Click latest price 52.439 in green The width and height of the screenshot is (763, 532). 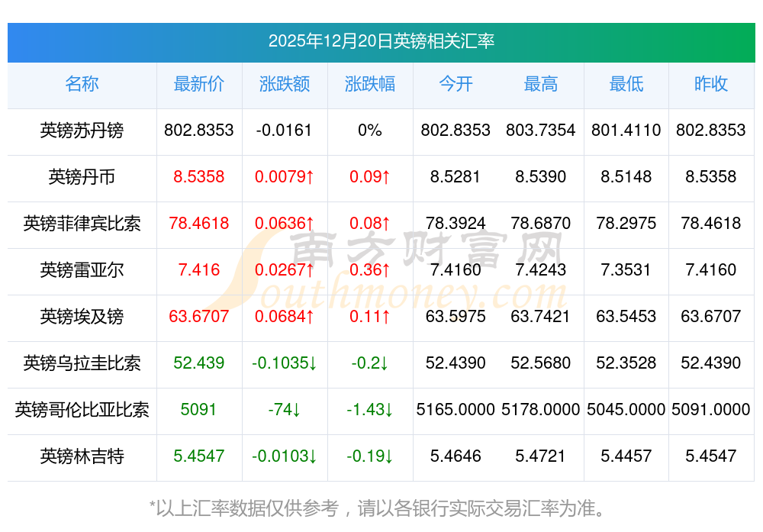click(199, 363)
